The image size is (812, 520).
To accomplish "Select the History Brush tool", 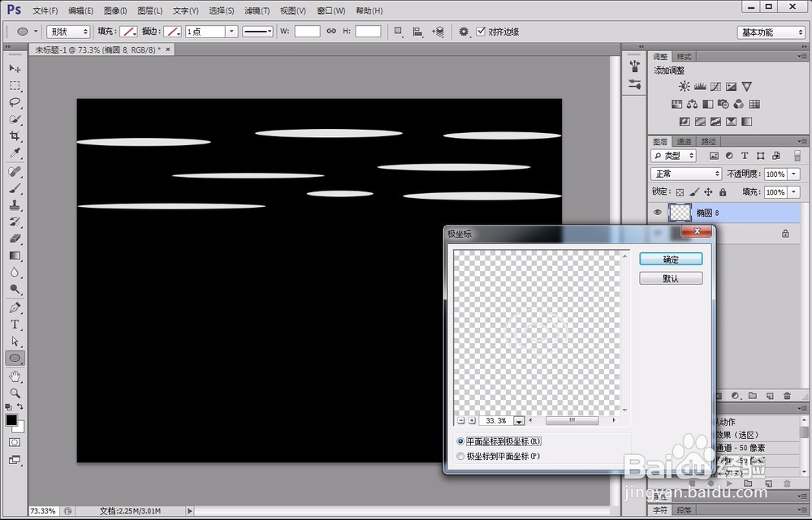I will click(15, 222).
